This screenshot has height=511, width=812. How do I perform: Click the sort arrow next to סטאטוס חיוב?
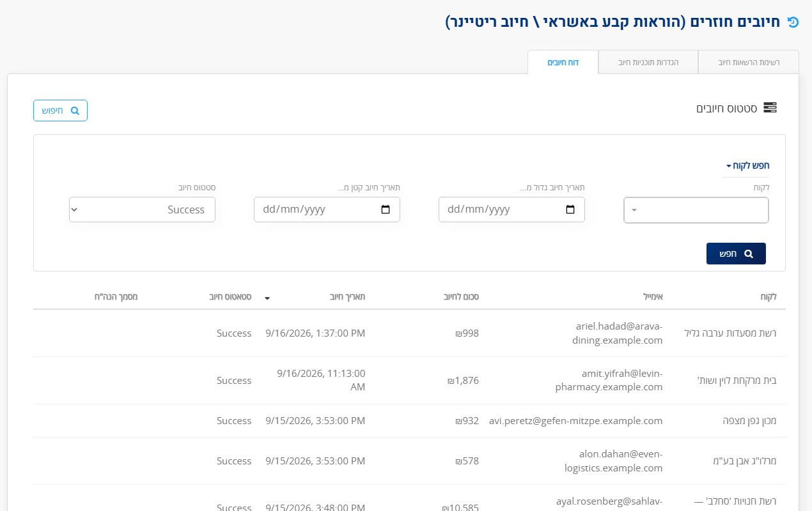[x=267, y=298]
